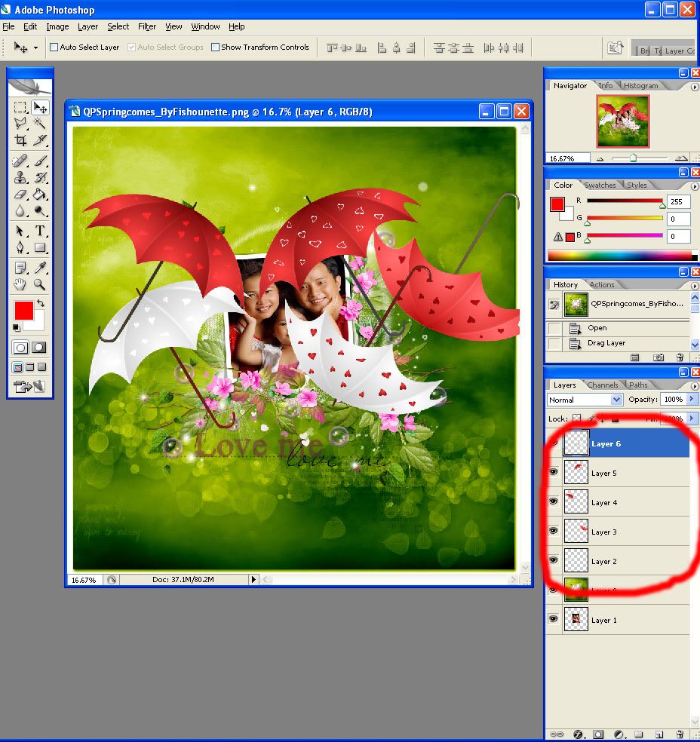Check Show Transform Controls option
This screenshot has height=742, width=700.
tap(215, 48)
